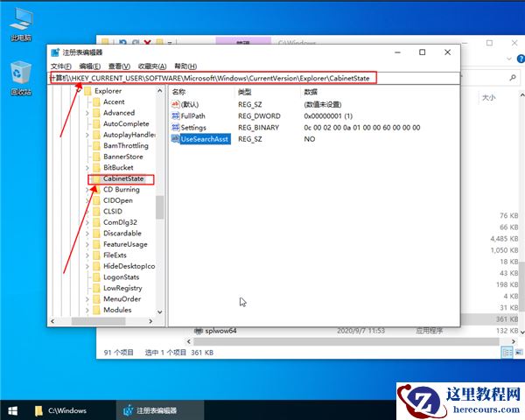Screen dimensions: 525x420
Task: Expand the BitBucket key
Action: pos(87,168)
